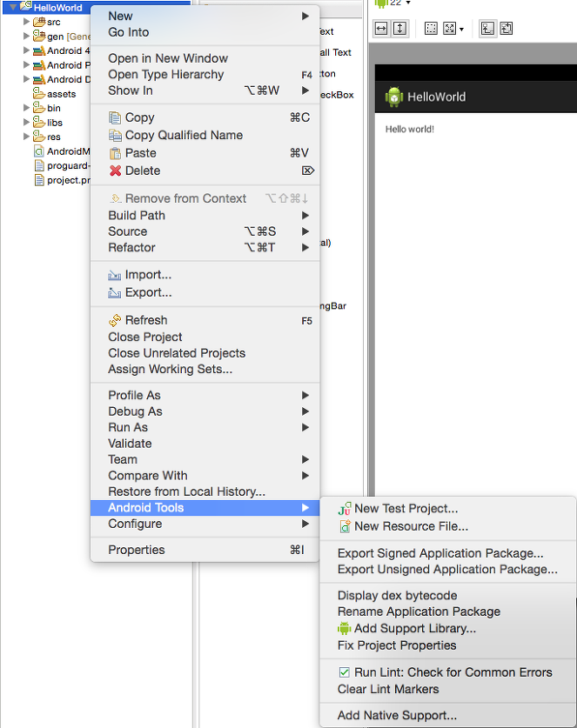Click the gen folder icon
The width and height of the screenshot is (577, 728).
pos(39,36)
